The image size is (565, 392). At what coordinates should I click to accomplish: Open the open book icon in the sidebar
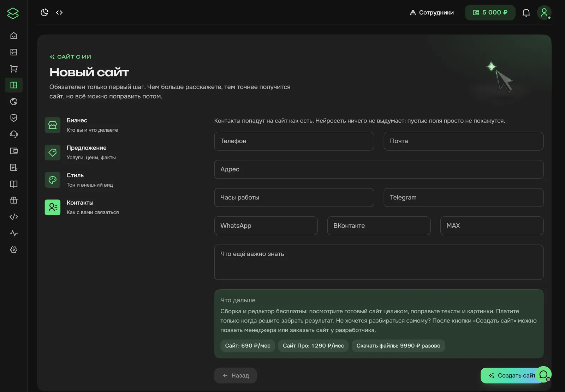coord(14,184)
